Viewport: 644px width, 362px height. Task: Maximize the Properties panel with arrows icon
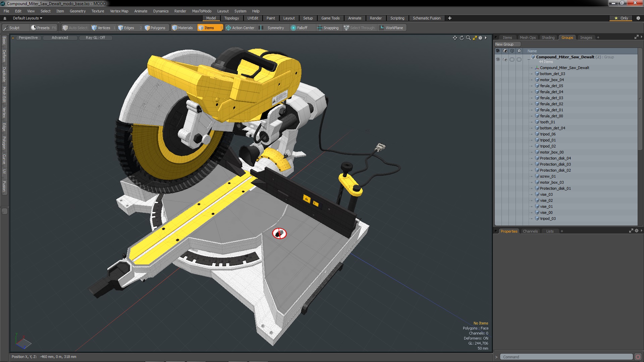[631, 231]
